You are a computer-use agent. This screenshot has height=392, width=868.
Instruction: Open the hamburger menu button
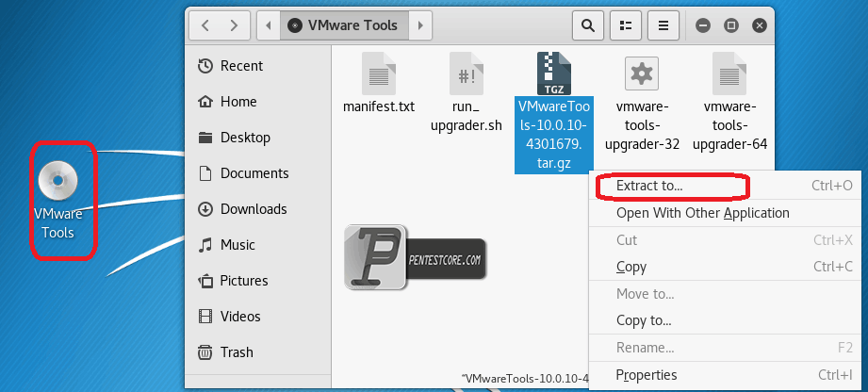pyautogui.click(x=663, y=25)
